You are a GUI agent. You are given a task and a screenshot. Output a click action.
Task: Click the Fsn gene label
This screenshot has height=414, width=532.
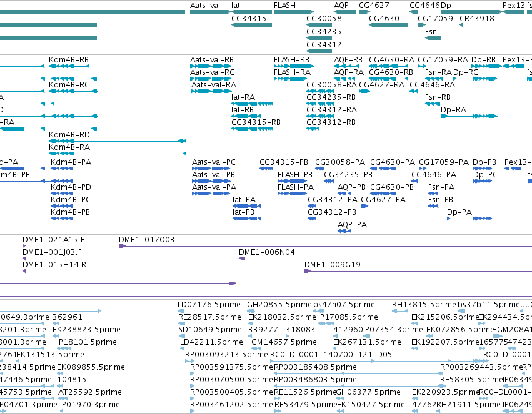[431, 31]
